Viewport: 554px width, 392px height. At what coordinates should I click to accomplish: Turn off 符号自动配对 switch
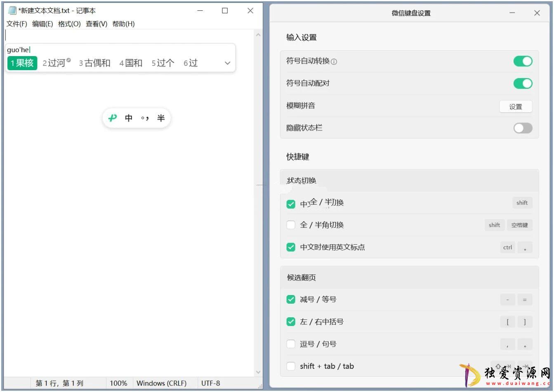click(x=523, y=83)
